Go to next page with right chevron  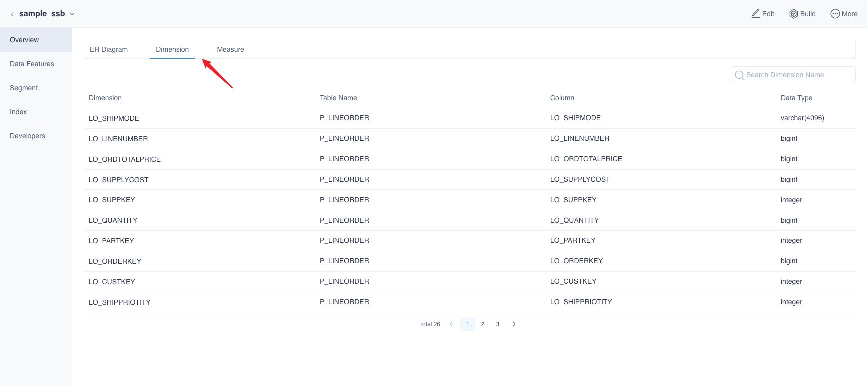click(x=514, y=324)
